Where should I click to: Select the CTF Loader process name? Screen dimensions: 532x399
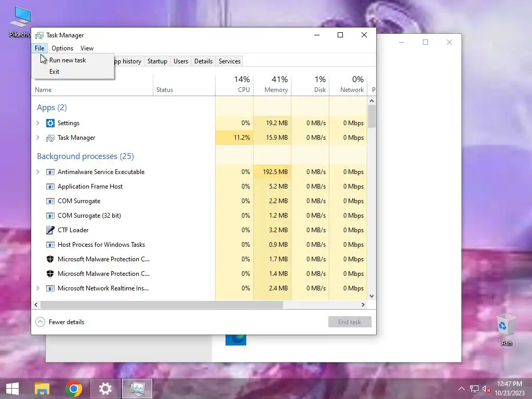[x=73, y=230]
